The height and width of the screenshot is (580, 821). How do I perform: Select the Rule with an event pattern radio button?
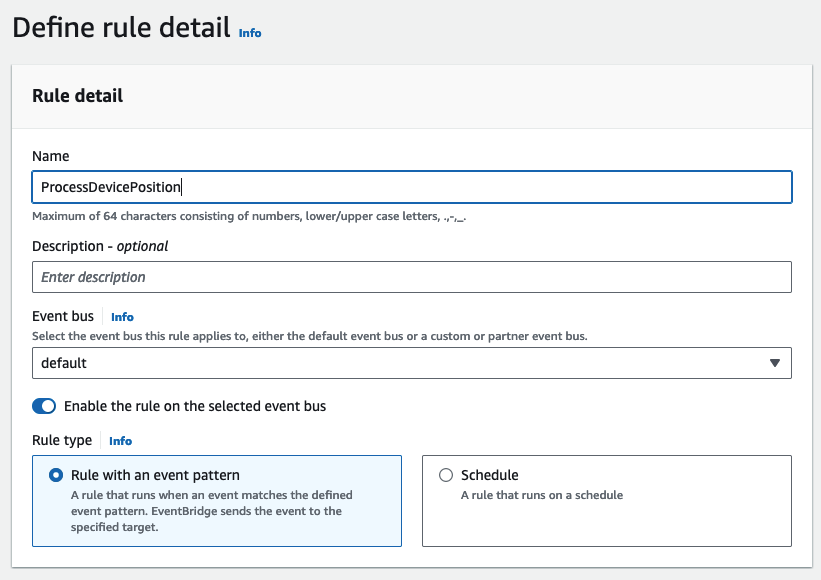coord(56,476)
